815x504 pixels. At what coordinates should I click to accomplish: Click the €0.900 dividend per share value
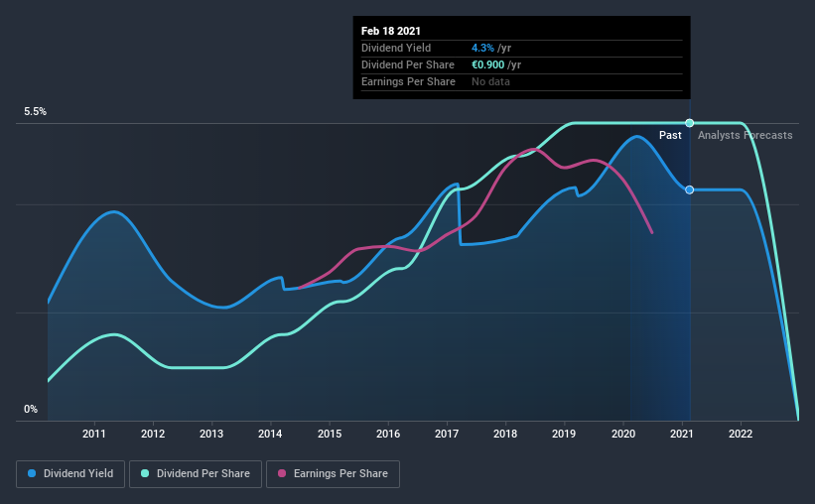488,64
